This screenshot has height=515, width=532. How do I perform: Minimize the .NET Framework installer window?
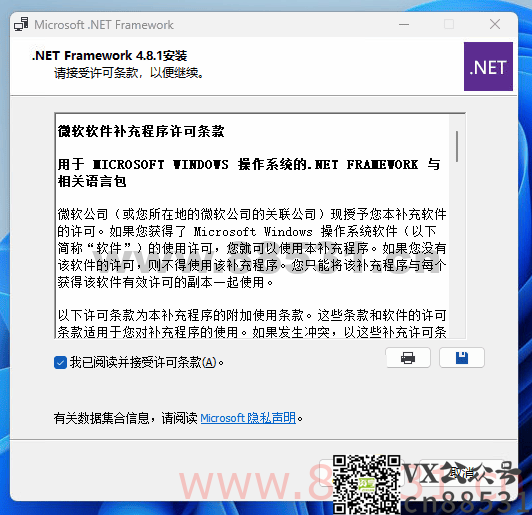(404, 24)
